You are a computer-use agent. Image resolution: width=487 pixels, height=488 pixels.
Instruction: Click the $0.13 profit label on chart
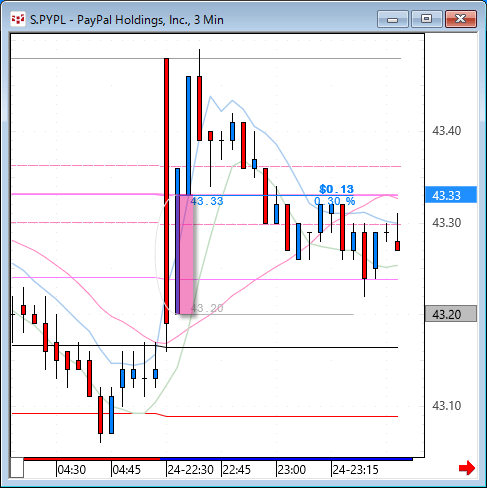(x=336, y=189)
